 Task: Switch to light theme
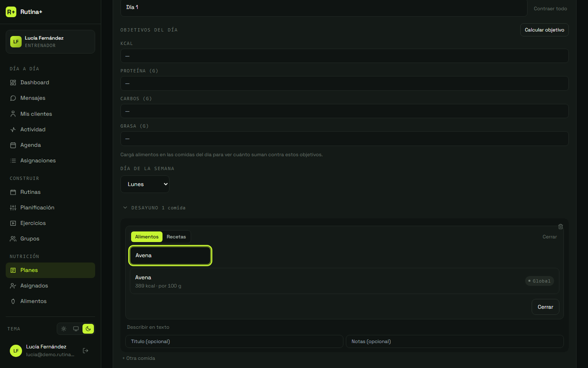64,329
